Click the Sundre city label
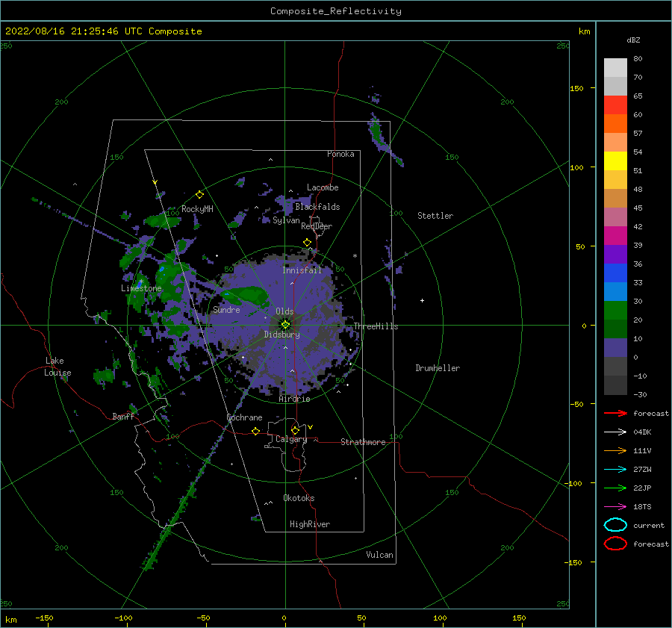Image resolution: width=672 pixels, height=628 pixels. 226,309
